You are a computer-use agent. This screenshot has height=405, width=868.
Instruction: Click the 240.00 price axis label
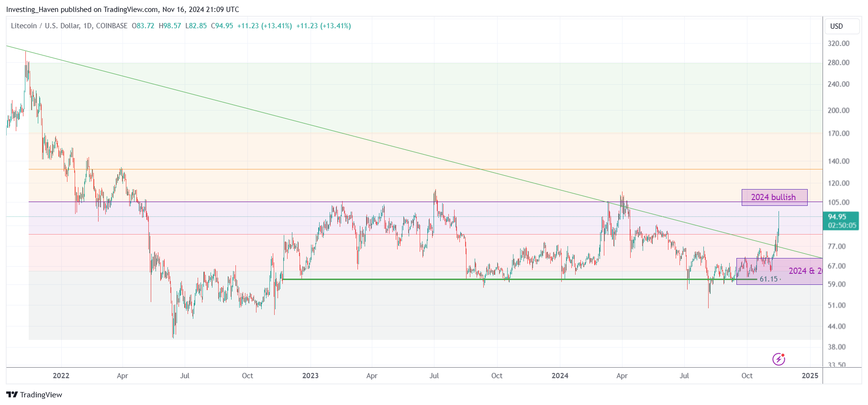click(838, 84)
